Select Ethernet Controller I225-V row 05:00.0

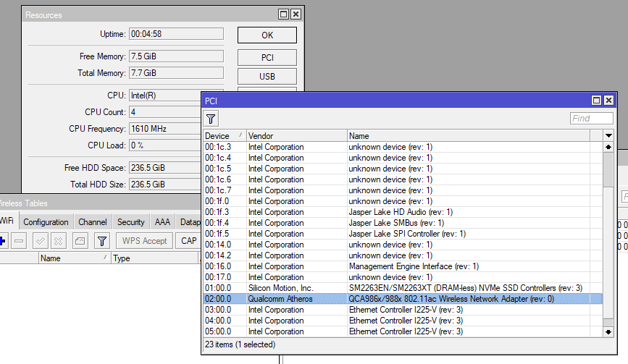(x=403, y=331)
